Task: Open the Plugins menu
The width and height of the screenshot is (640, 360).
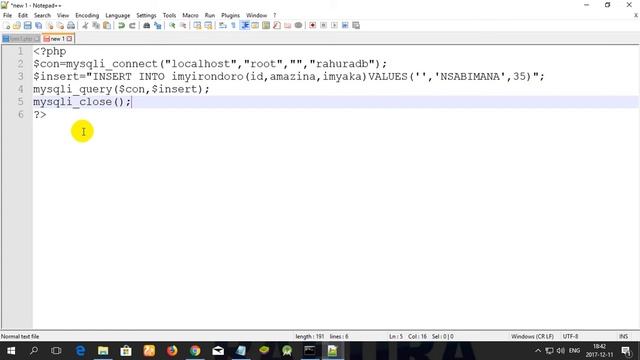Action: [230, 15]
